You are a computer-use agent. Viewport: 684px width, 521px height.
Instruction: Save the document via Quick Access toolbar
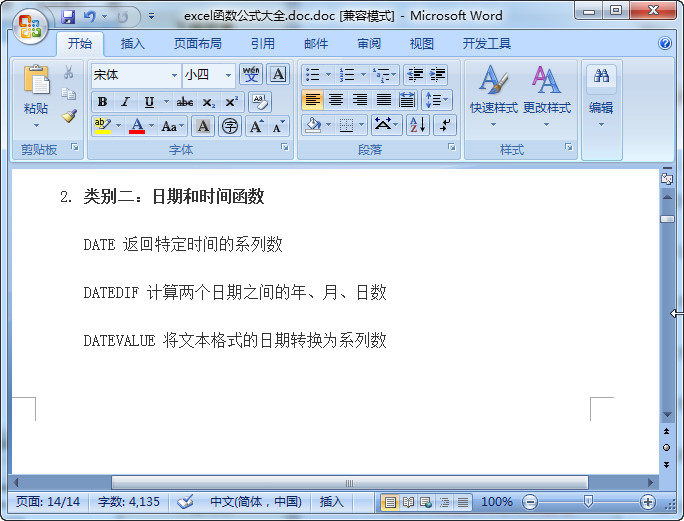tap(68, 17)
